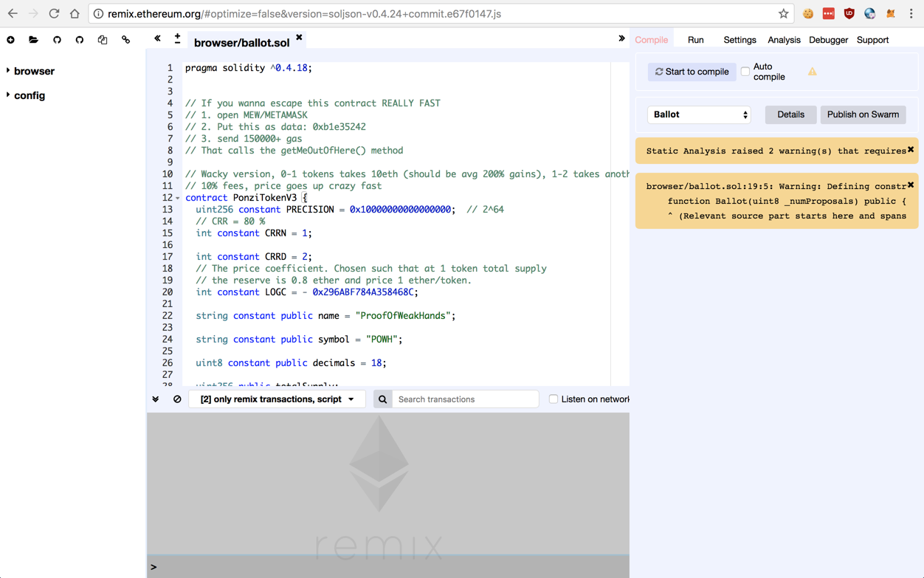The height and width of the screenshot is (578, 924).
Task: Open a local file using the folder icon
Action: (33, 40)
